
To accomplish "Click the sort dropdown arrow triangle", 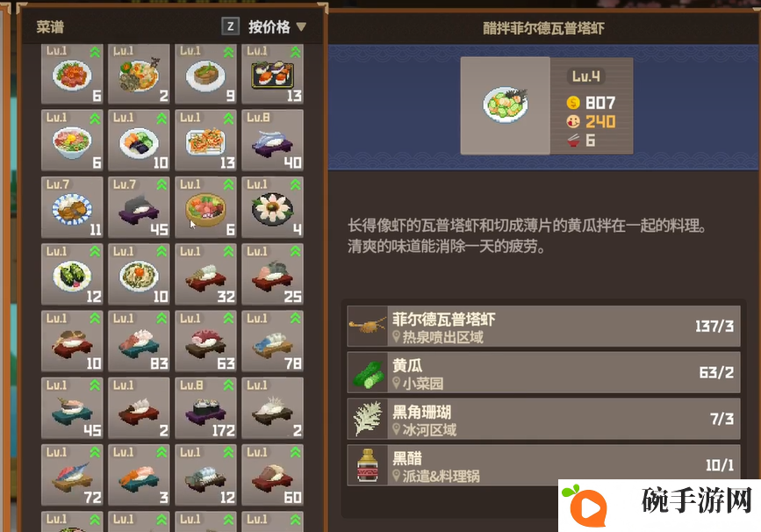I will pos(301,26).
